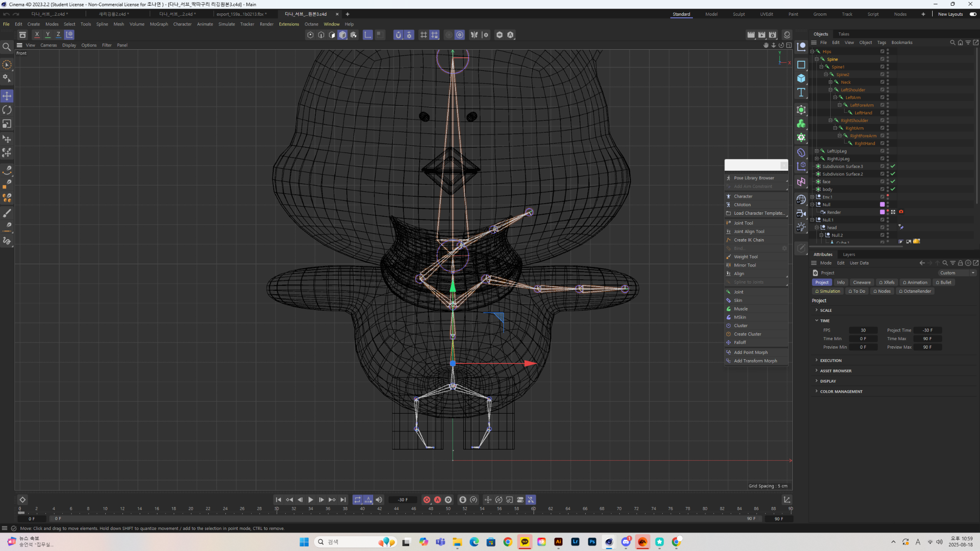This screenshot has height=551, width=980.
Task: Click the Go to End playback button
Action: [x=343, y=500]
